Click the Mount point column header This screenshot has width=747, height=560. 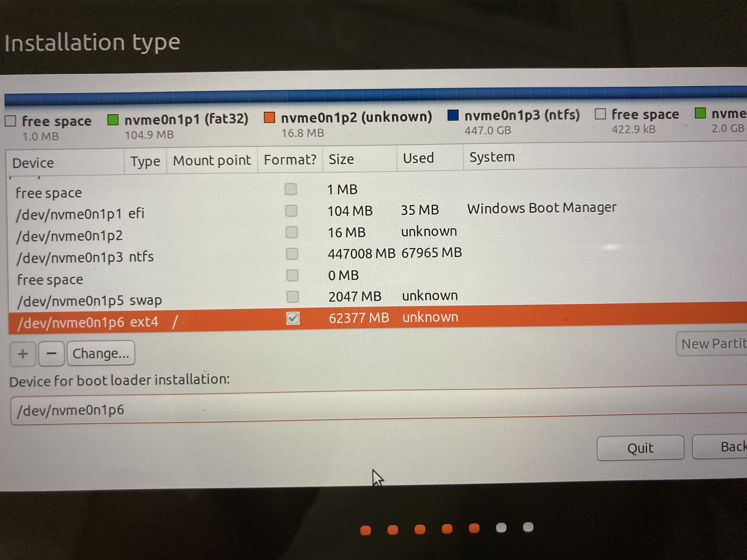[212, 161]
